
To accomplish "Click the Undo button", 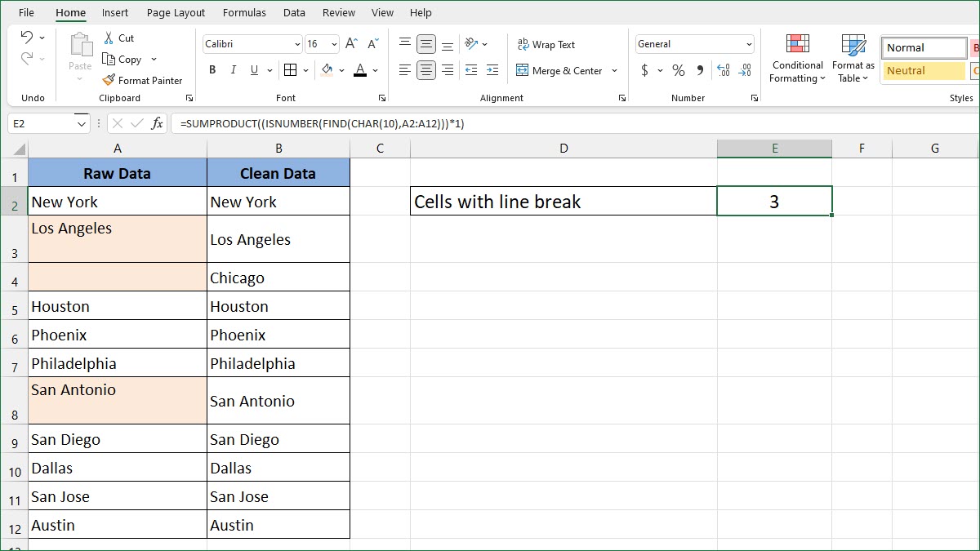I will [28, 38].
